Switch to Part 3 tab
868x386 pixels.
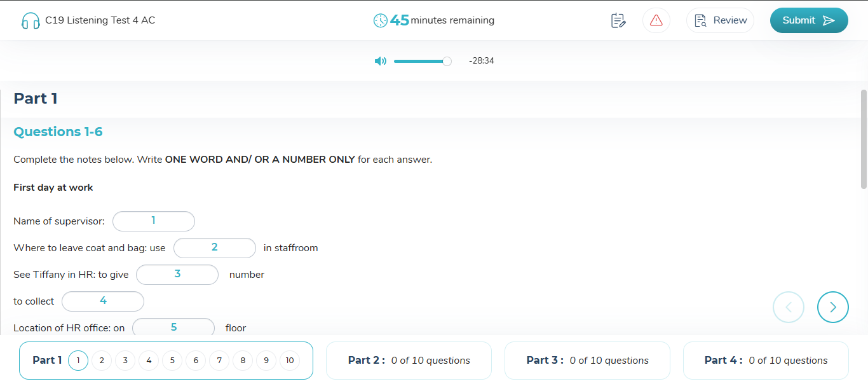[x=587, y=361]
